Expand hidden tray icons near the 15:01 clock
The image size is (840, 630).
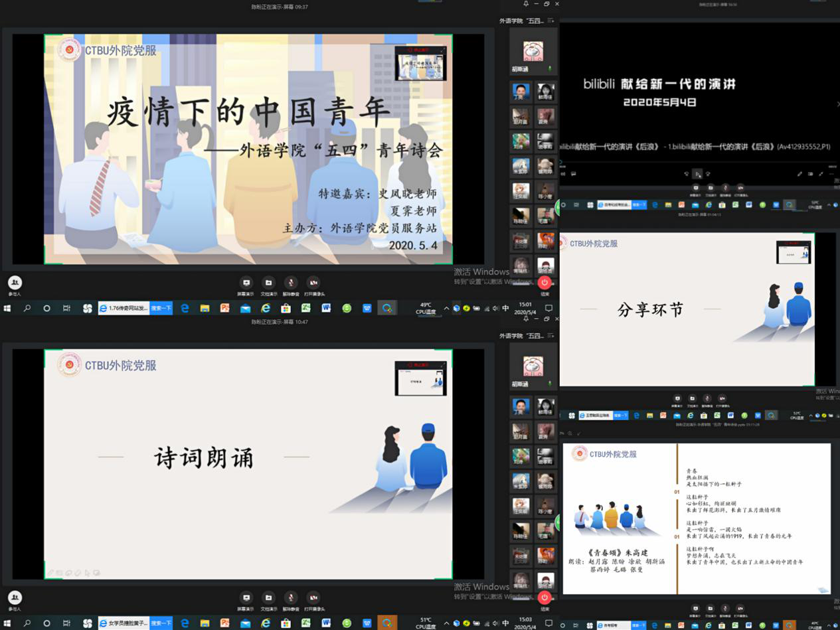[446, 308]
